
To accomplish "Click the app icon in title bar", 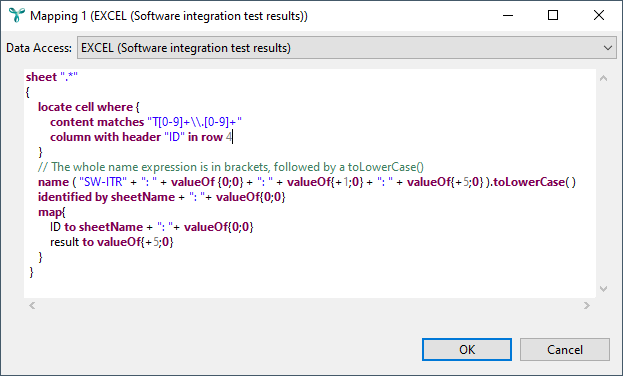I will point(17,16).
